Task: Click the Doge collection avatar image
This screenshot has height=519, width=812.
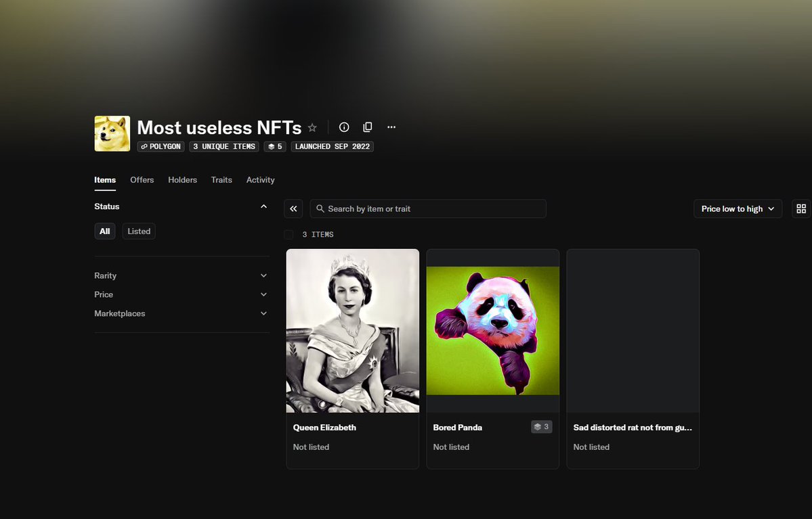Action: tap(112, 133)
